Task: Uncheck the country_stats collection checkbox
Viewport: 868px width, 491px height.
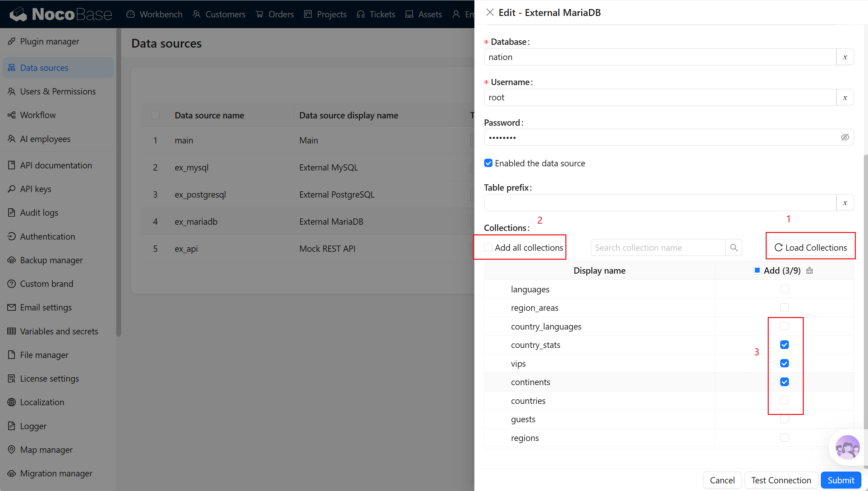Action: click(x=784, y=345)
